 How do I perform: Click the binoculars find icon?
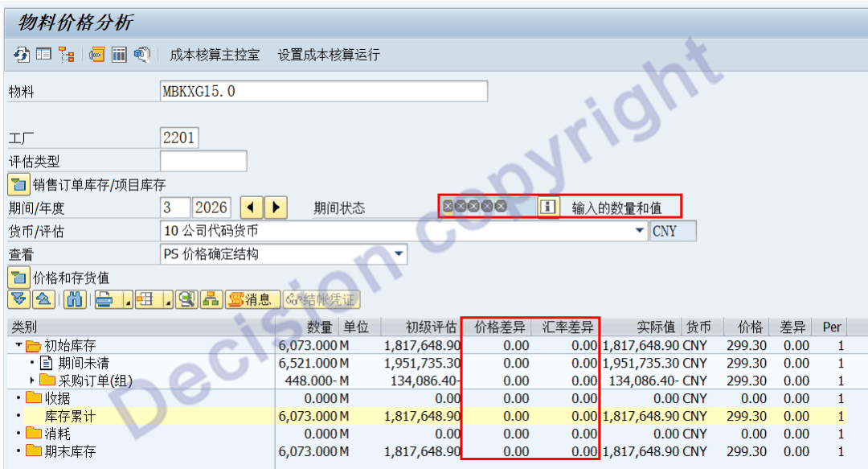tap(75, 300)
